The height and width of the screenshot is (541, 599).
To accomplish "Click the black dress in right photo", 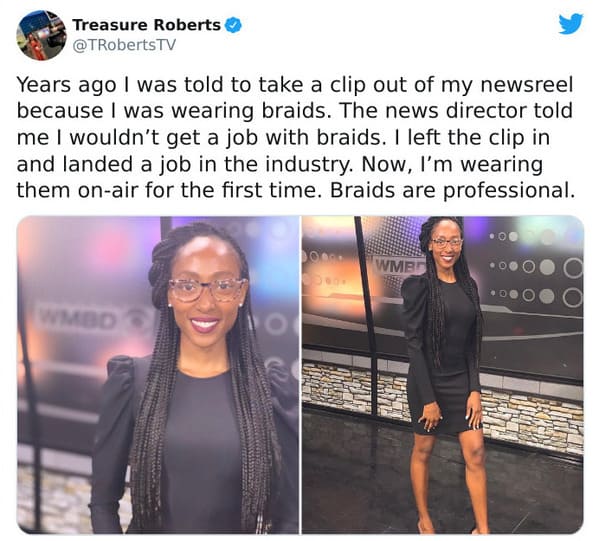I will click(x=445, y=355).
